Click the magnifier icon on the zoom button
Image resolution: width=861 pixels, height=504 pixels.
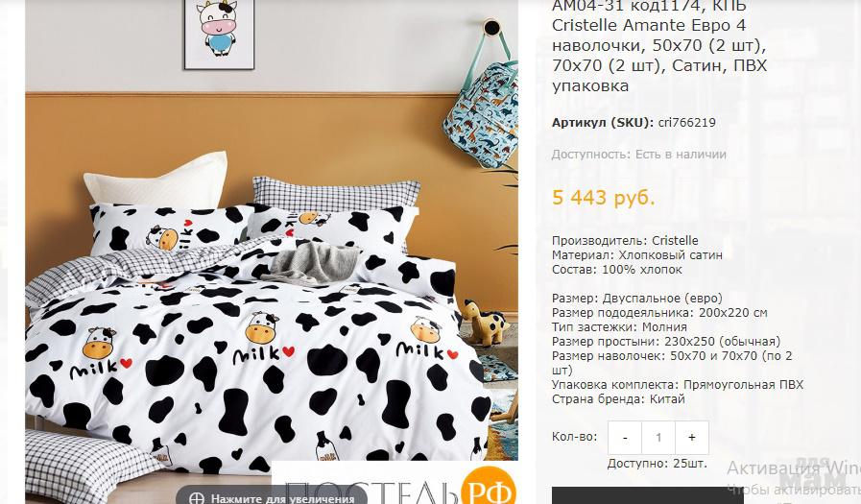[x=196, y=498]
